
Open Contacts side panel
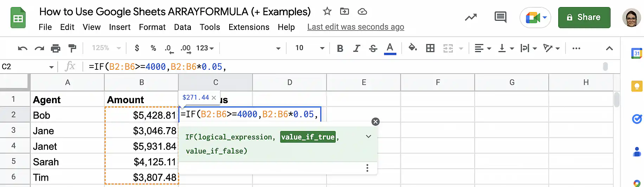point(637,152)
